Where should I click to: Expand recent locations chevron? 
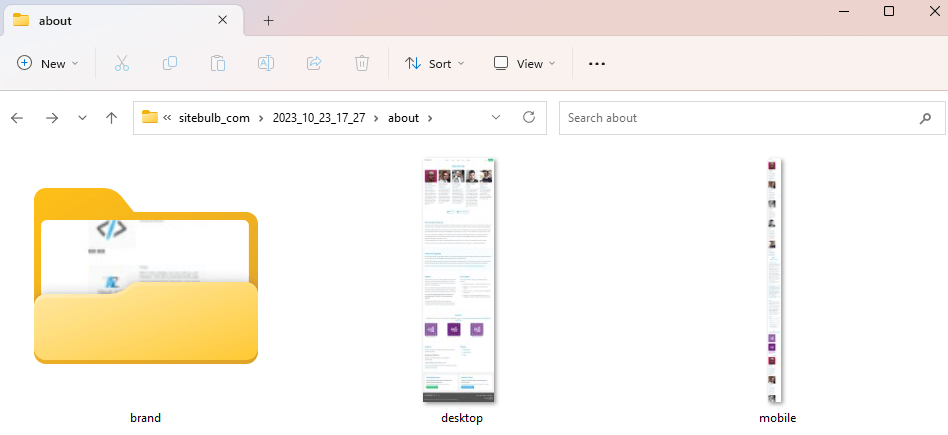pos(82,118)
